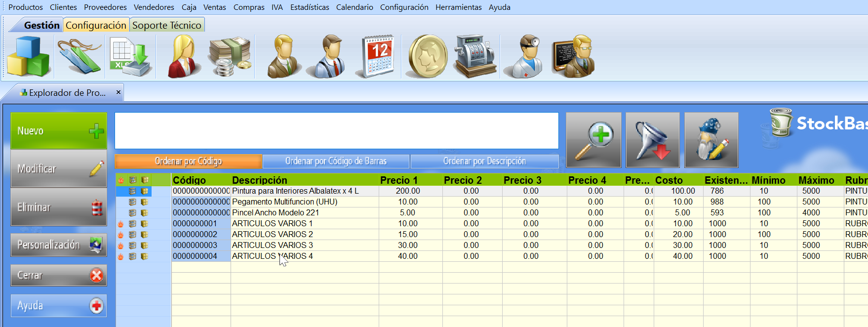Select the 'Pintura para Interiores Albalatex x 4 L' cell
The width and height of the screenshot is (868, 327).
click(305, 191)
